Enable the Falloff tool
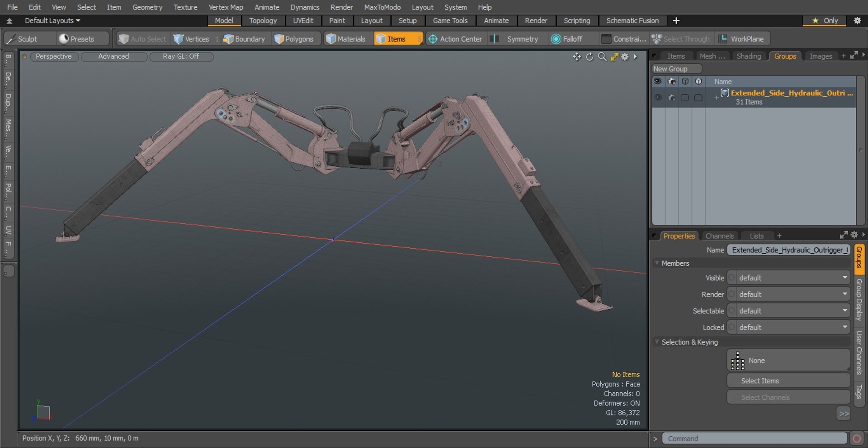Image resolution: width=868 pixels, height=448 pixels. (x=567, y=39)
